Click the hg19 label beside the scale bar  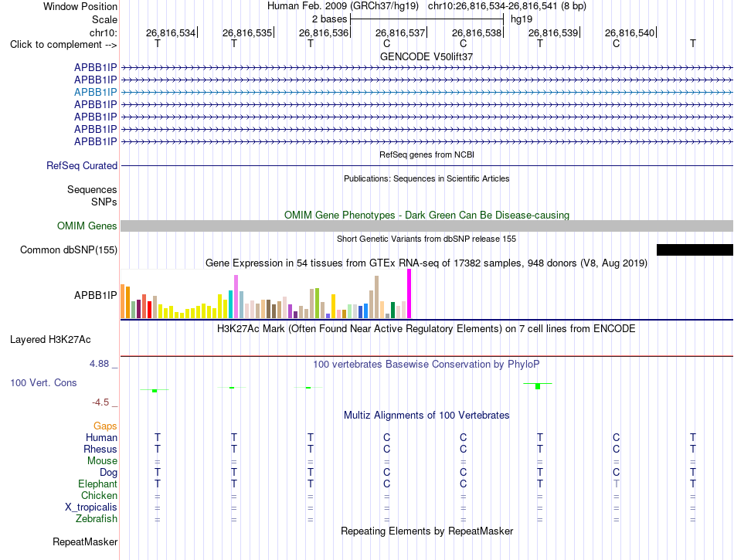tap(522, 19)
